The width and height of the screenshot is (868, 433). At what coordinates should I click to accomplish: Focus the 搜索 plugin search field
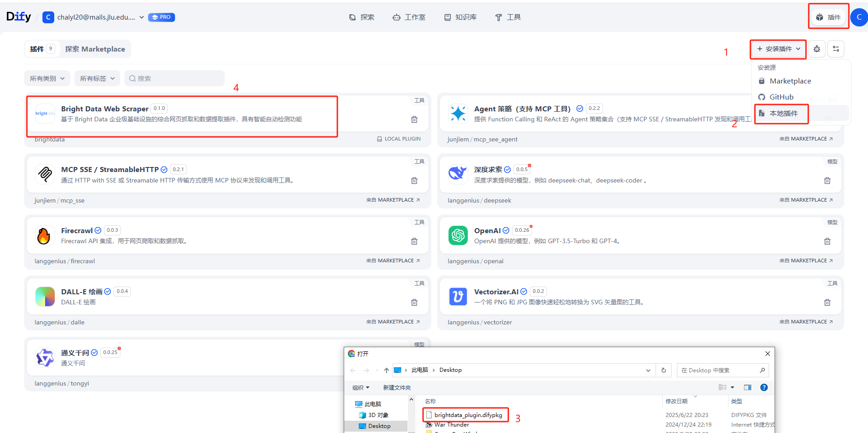(175, 78)
